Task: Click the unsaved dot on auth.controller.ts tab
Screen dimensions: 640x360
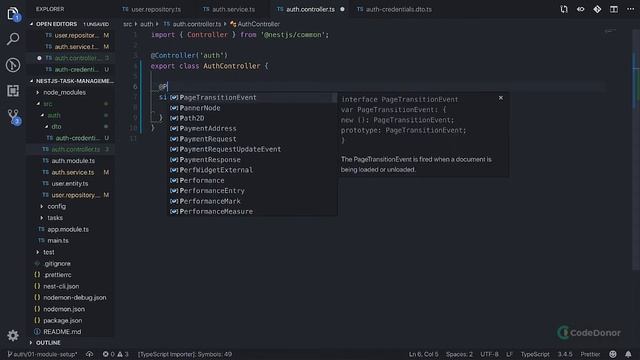Action: (342, 9)
